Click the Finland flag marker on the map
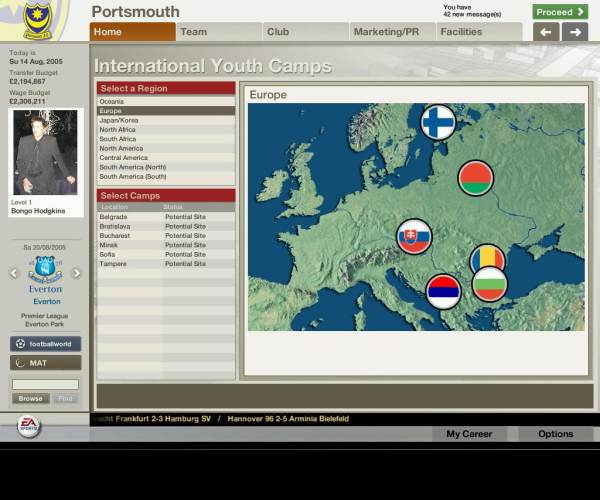This screenshot has height=500, width=600. pyautogui.click(x=438, y=122)
